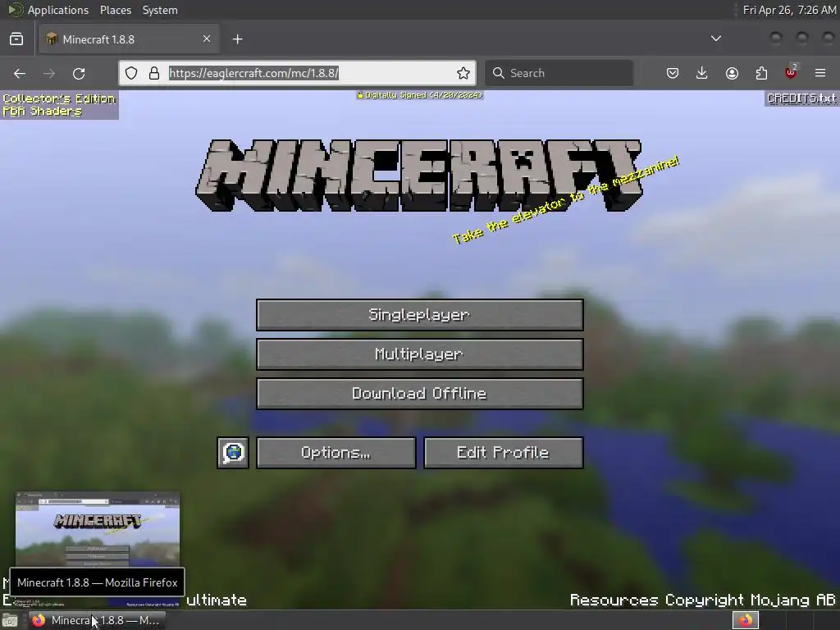Focus the browser Search box
This screenshot has width=840, height=630.
(559, 73)
